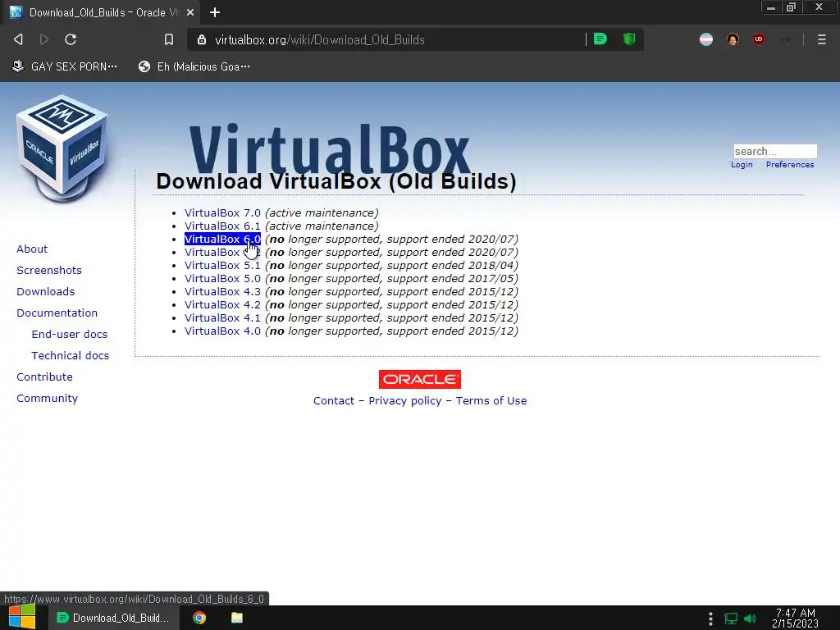Open a new tab with the plus button
840x630 pixels.
pos(215,12)
